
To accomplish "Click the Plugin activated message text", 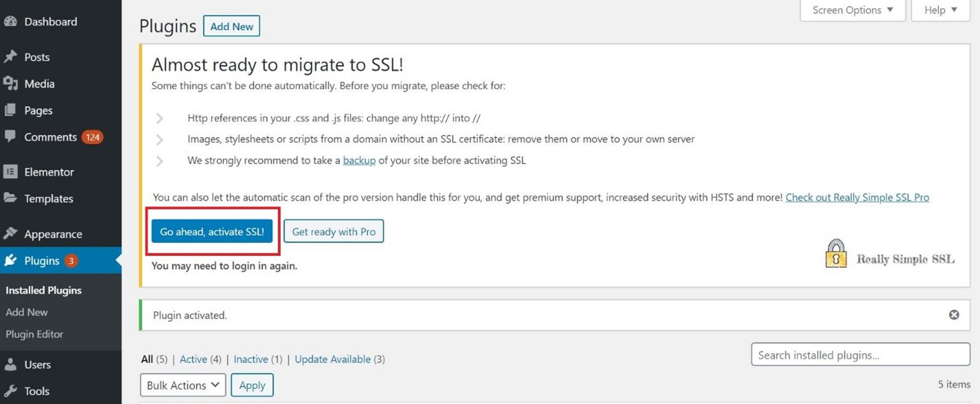I will 190,315.
